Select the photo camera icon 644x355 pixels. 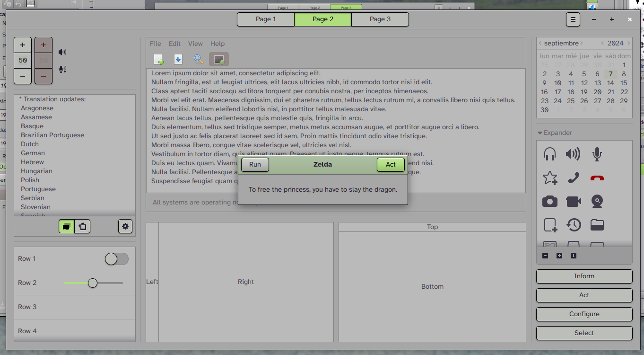click(550, 201)
